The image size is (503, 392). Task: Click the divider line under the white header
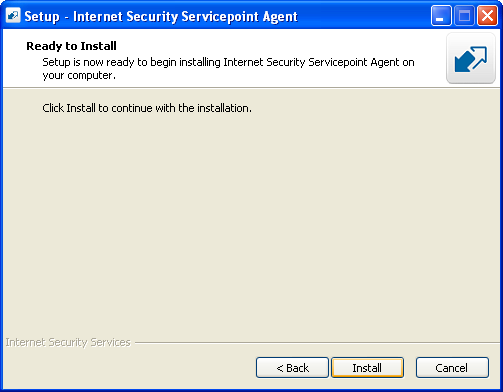click(251, 88)
